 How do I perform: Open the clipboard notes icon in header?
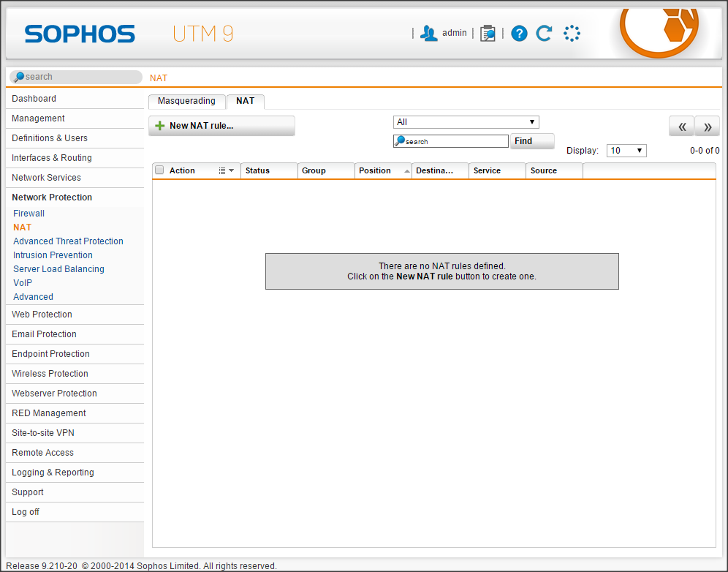(488, 34)
